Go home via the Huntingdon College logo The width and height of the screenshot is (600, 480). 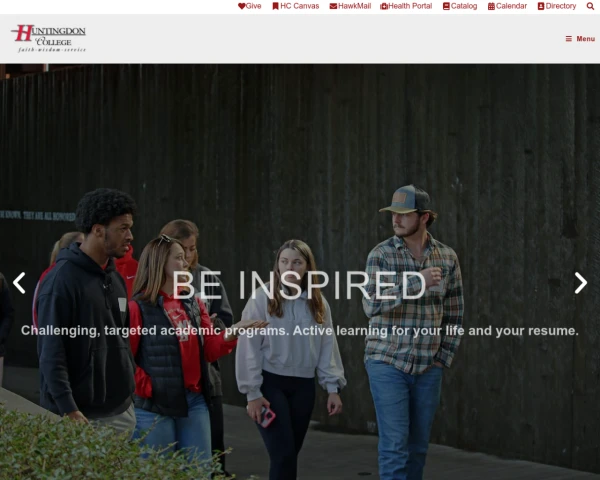pos(49,38)
